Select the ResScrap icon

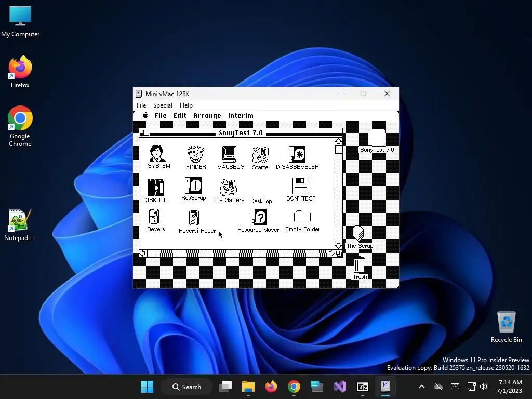coord(193,185)
